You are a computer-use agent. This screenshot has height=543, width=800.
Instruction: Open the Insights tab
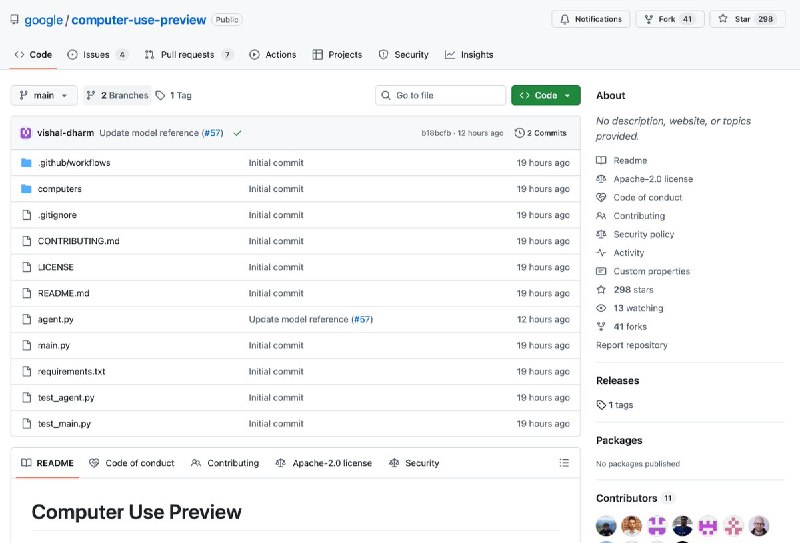(x=469, y=55)
